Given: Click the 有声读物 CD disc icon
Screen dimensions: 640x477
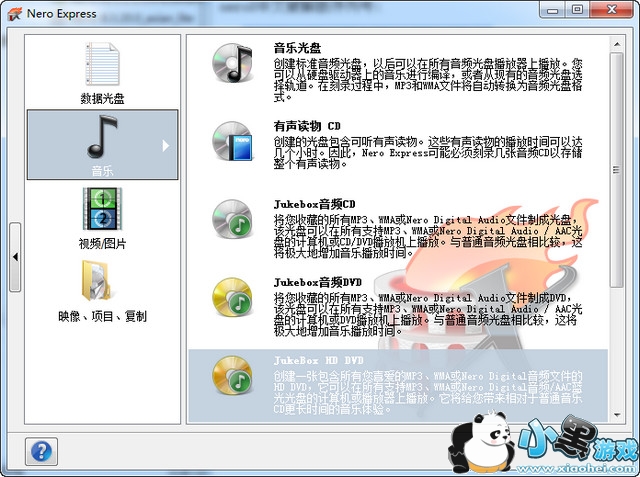Looking at the screenshot, I should coord(232,141).
